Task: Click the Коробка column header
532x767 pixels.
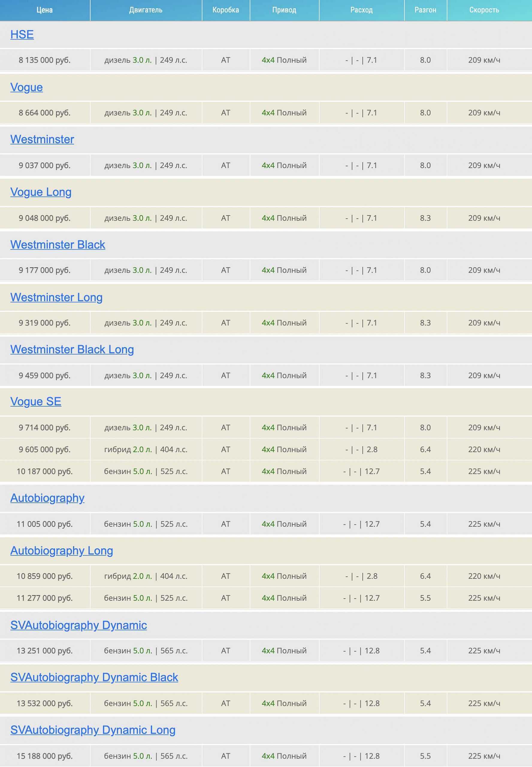Action: [226, 10]
